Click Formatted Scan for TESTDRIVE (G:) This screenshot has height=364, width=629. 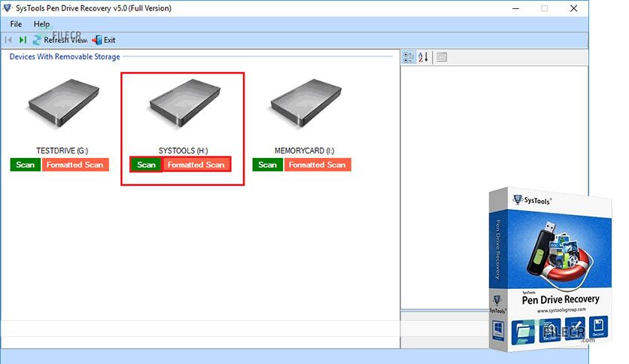pos(75,165)
